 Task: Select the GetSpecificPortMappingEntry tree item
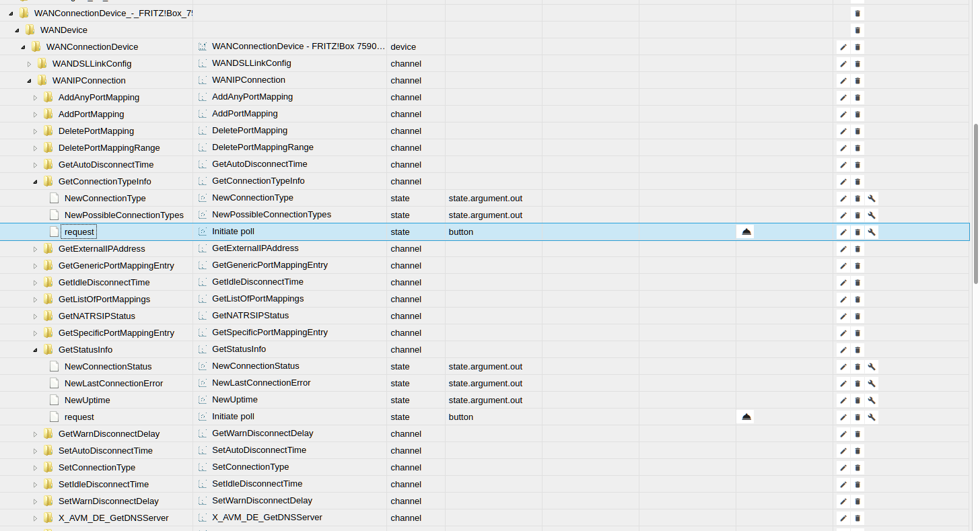point(116,333)
